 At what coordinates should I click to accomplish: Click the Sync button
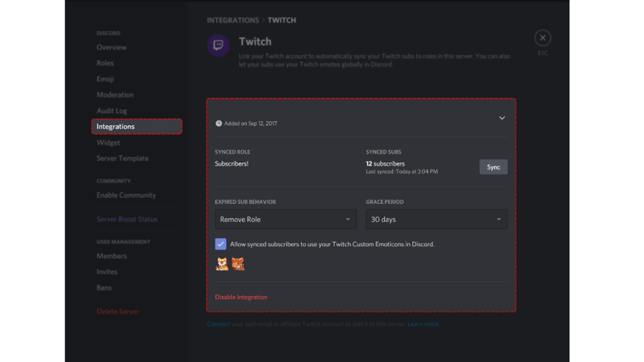[493, 167]
